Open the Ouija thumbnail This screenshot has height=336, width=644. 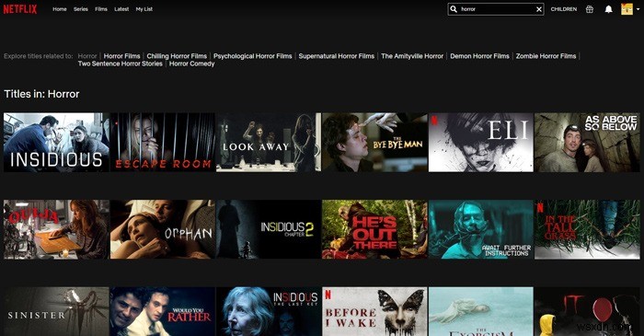pyautogui.click(x=56, y=229)
